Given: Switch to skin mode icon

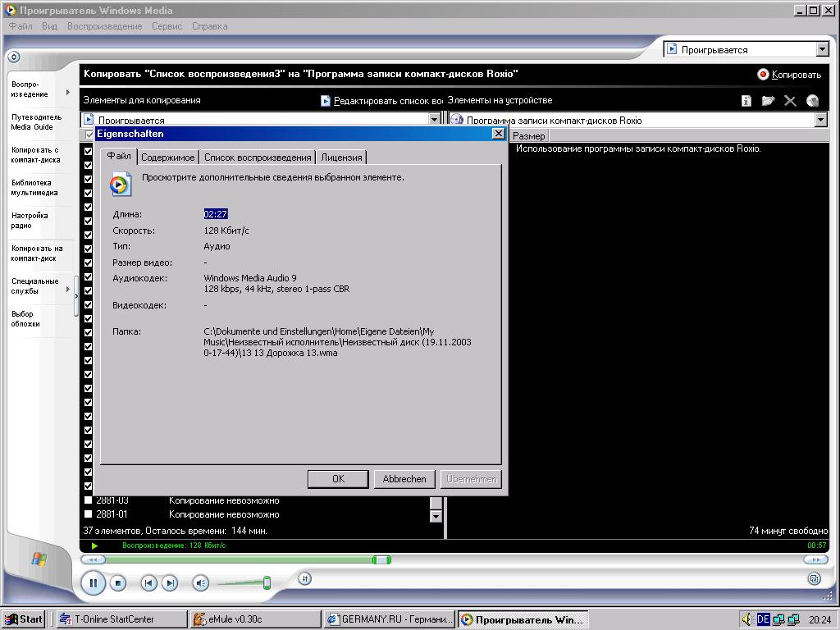Looking at the screenshot, I should (815, 578).
